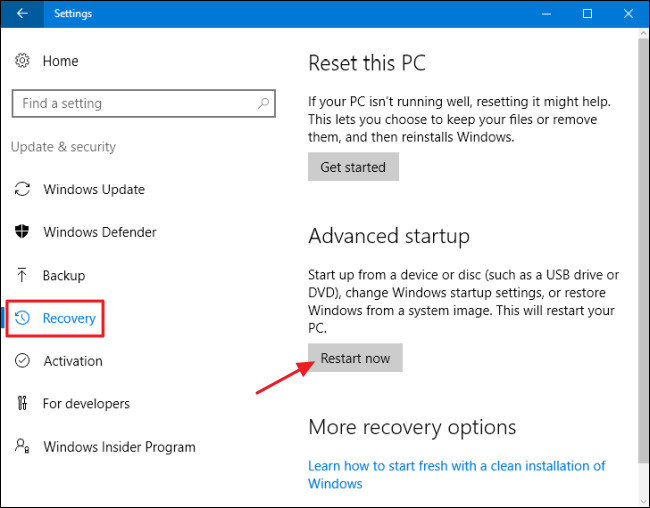Click the Activation checkmark circle icon
Viewport: 650px width, 508px height.
[22, 360]
